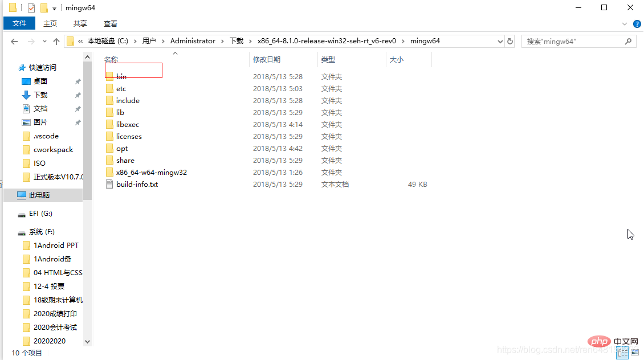Click the build-info.txt file name
Viewport: 644px width, 360px height.
coord(137,185)
